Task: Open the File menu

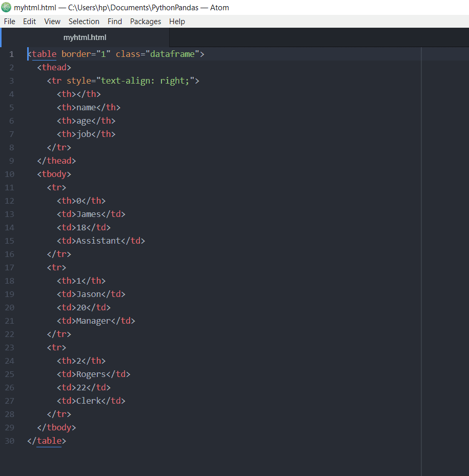Action: pyautogui.click(x=9, y=22)
